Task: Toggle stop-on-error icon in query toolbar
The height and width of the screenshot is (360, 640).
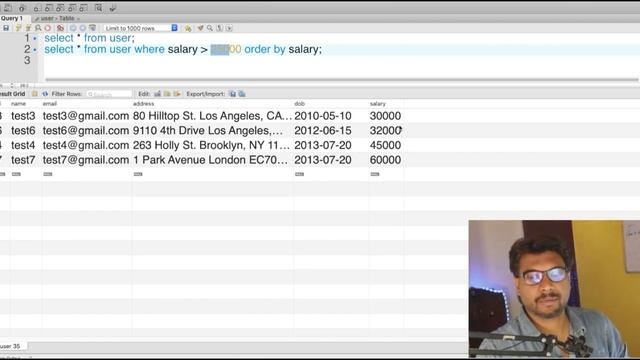Action: (x=60, y=28)
